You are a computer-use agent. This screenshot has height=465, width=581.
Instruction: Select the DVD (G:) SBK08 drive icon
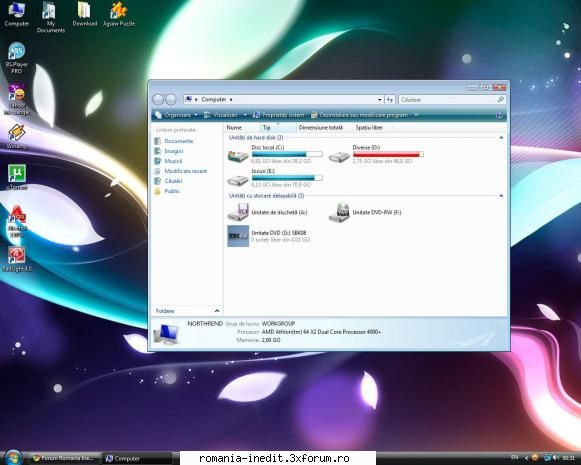pos(238,236)
